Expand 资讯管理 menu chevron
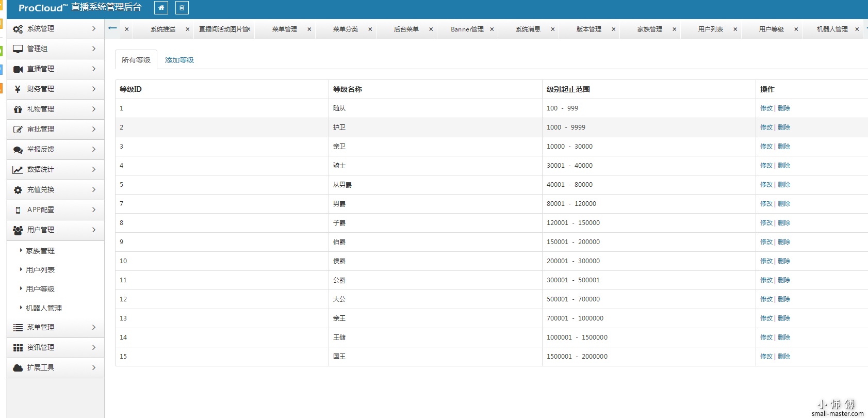Image resolution: width=868 pixels, height=418 pixels. [x=94, y=347]
